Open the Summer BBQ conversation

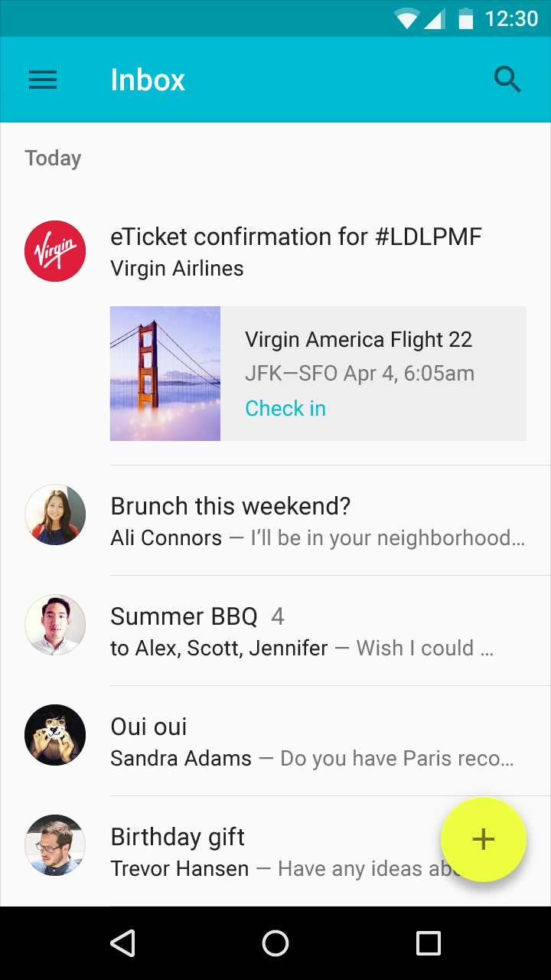point(306,631)
